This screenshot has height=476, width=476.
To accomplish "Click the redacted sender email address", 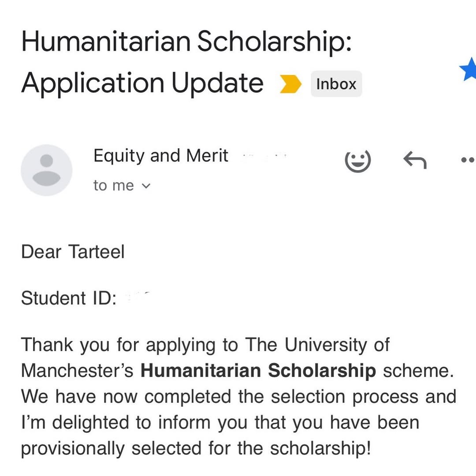I will (x=264, y=156).
